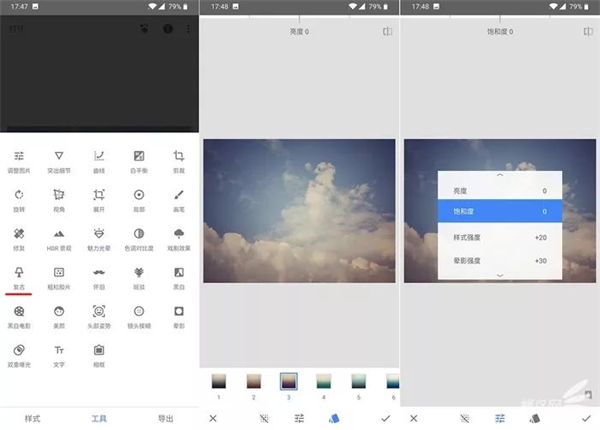
Task: Apply edit with checkmark on 亮度 screen
Action: tap(385, 419)
